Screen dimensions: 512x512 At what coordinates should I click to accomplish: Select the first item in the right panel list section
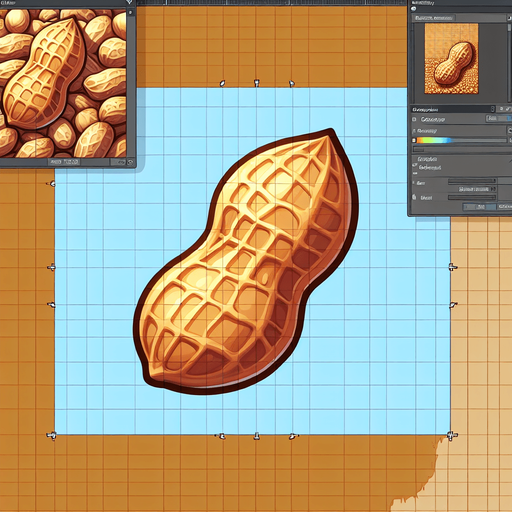[427, 159]
